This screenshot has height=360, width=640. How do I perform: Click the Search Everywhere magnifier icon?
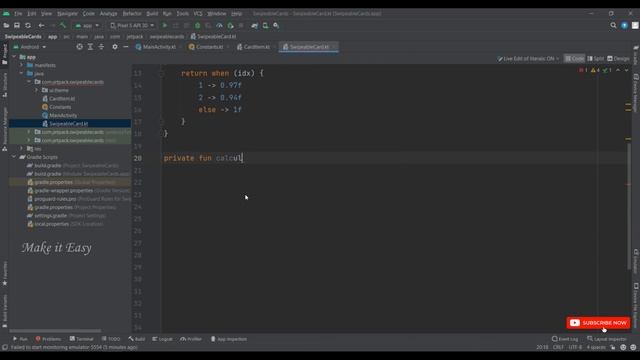point(613,25)
